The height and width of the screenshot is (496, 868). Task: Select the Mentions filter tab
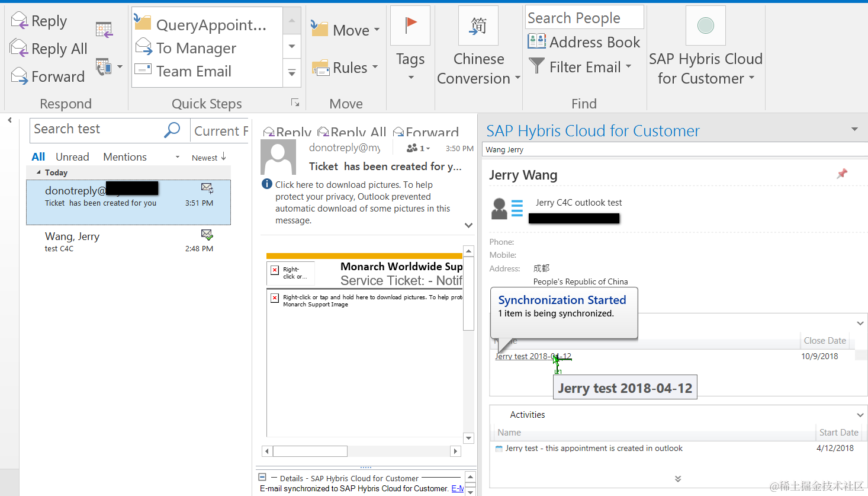point(125,157)
